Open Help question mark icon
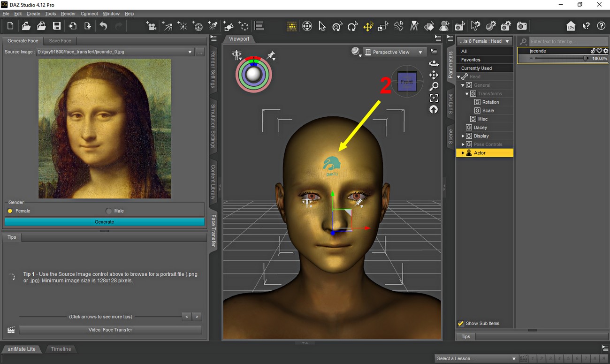Viewport: 610px width, 364px height. (x=601, y=26)
